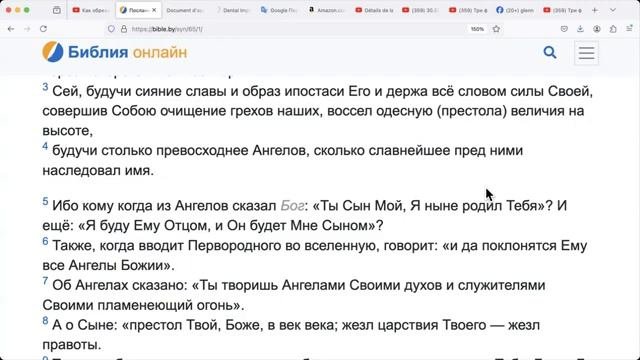Switch to the Amazon tab
Viewport: 640px width, 360px height.
click(327, 10)
